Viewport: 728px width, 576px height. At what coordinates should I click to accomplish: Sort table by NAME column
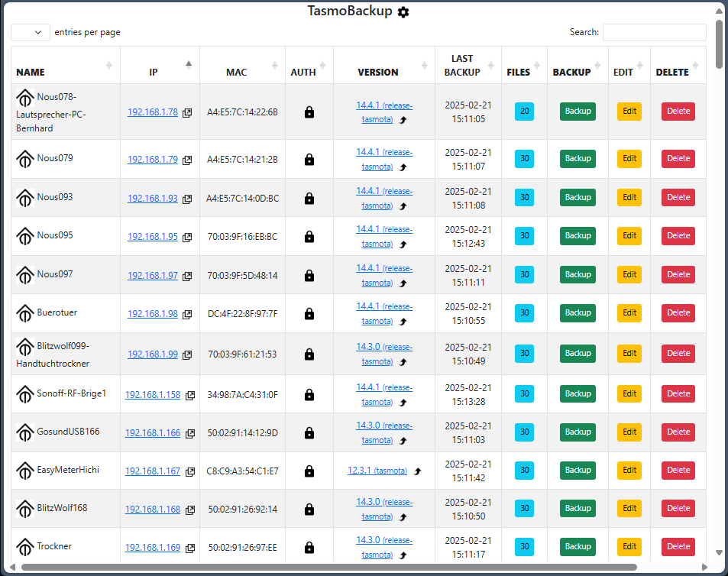(x=66, y=65)
